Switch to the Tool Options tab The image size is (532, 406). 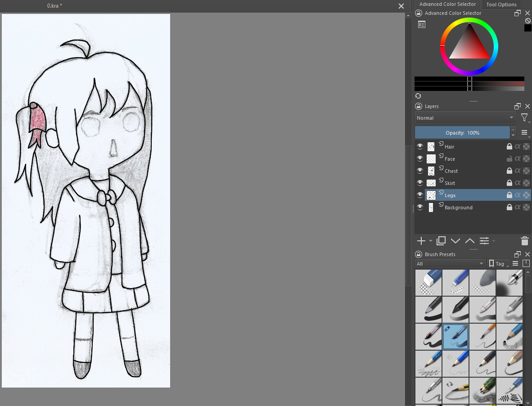(501, 5)
